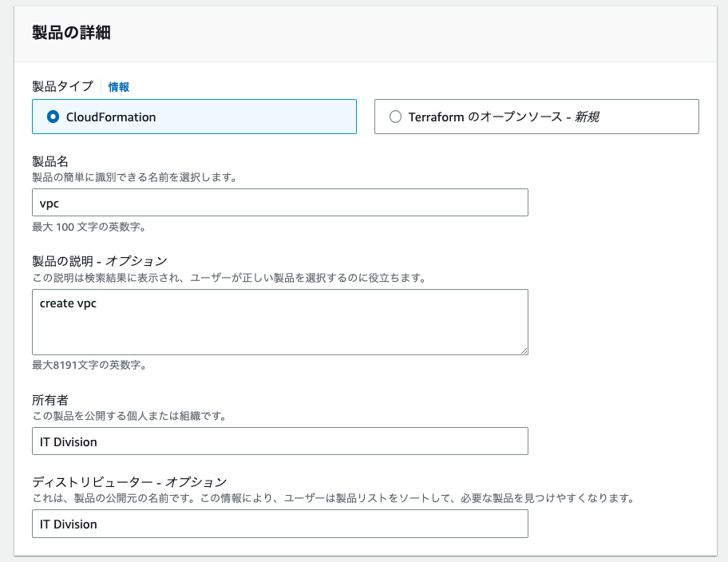Click the 最大8191文字の英数字 hint text
728x562 pixels.
(89, 365)
